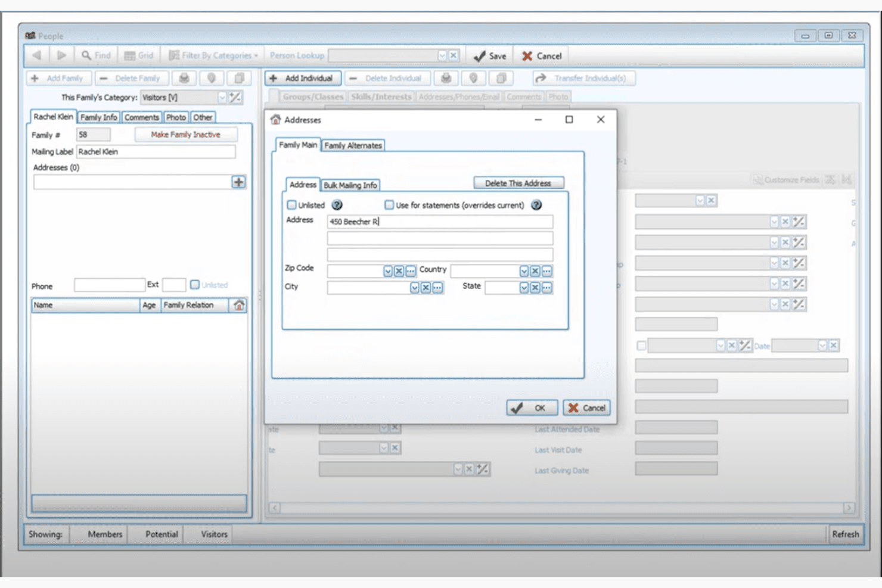Edit family category with the pencil icon
The width and height of the screenshot is (882, 588).
(x=235, y=97)
